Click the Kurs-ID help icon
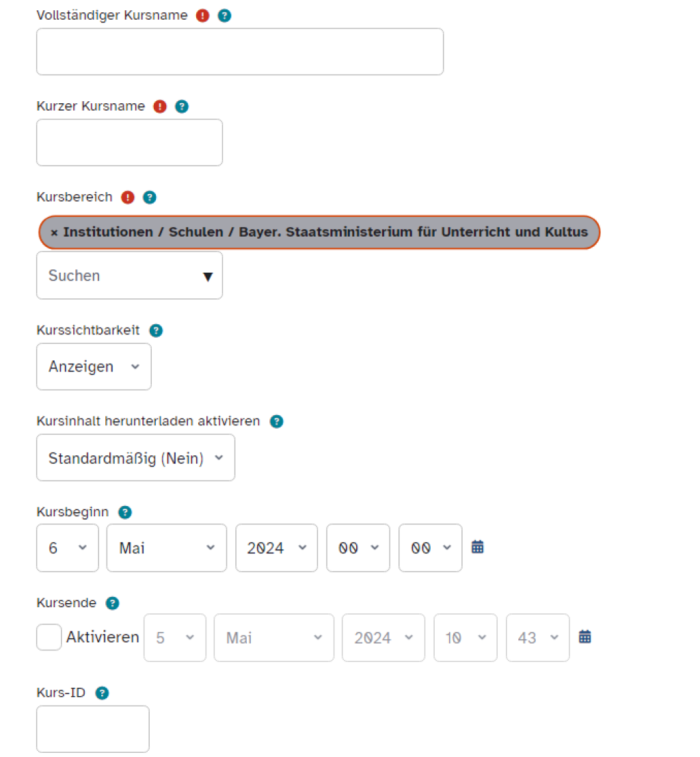The image size is (700, 757). point(102,693)
